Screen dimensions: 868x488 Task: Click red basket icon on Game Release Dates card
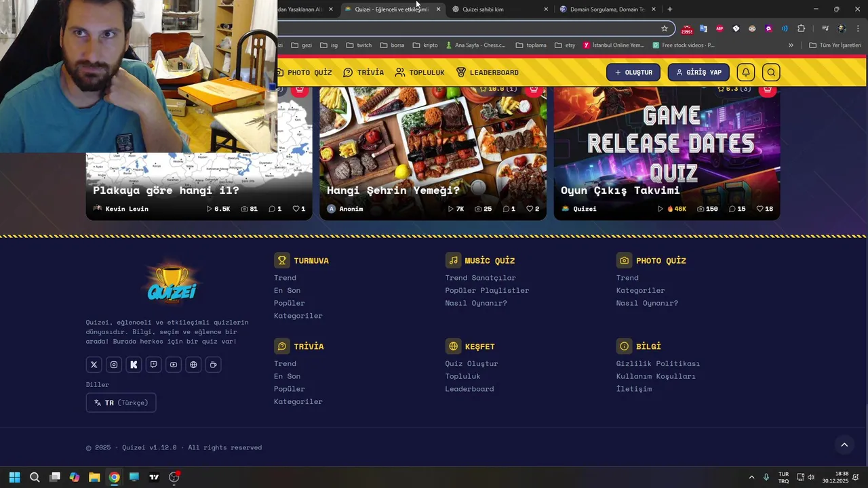[x=768, y=89]
